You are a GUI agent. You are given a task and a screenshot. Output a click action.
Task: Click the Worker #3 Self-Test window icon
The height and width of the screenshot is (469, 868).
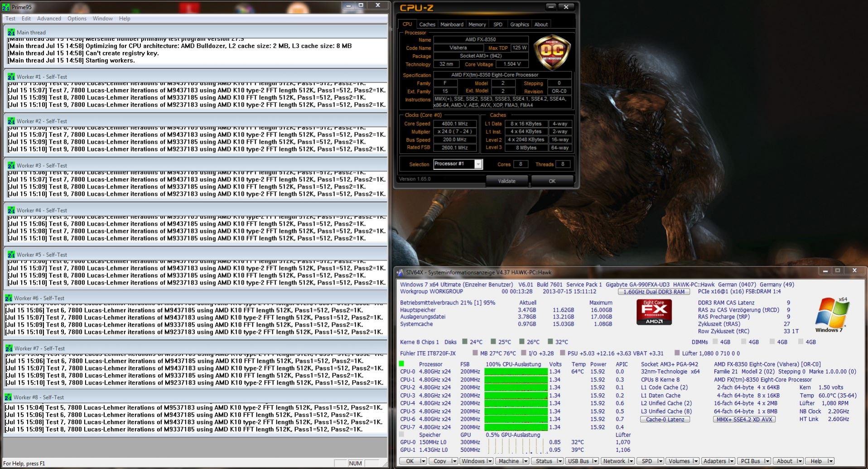11,165
